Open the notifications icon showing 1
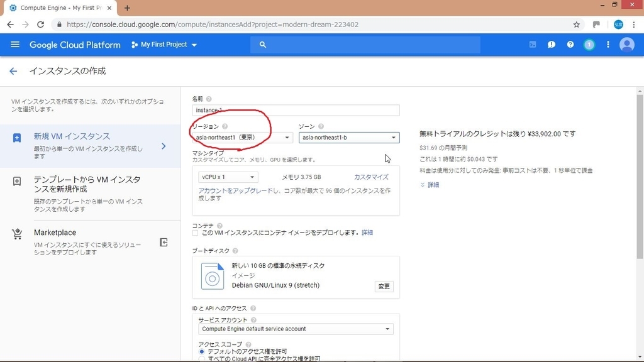This screenshot has width=644, height=362. (589, 45)
